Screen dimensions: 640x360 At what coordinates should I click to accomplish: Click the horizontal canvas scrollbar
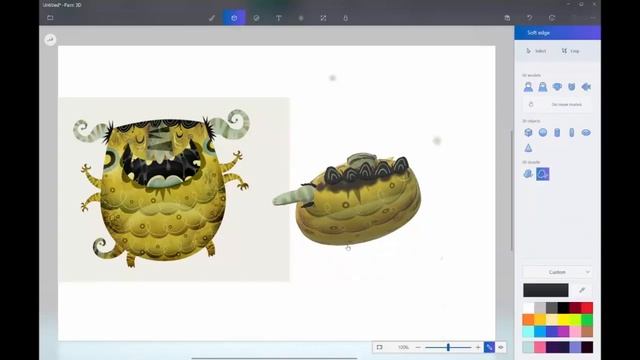tap(274, 358)
